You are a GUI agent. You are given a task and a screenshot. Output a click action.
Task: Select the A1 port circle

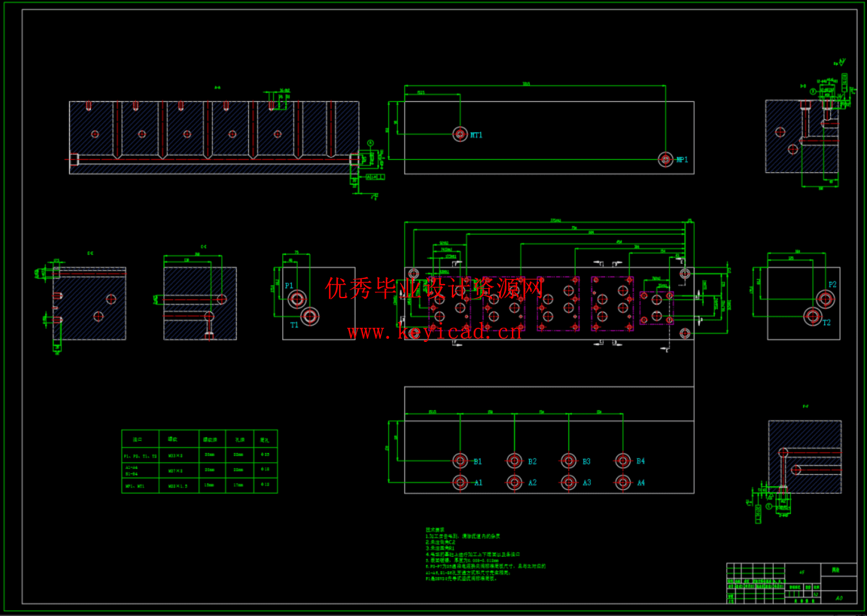click(460, 482)
